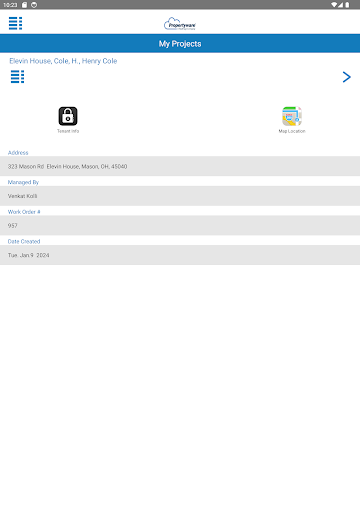This screenshot has height=512, width=360.
Task: Select the address 323 Mason Rd field
Action: click(180, 166)
